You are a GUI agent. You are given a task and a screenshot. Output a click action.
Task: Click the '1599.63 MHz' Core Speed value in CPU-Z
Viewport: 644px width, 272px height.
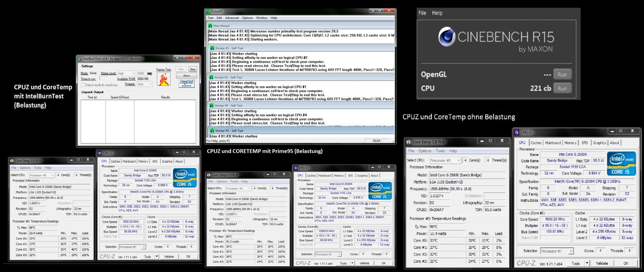(327, 231)
